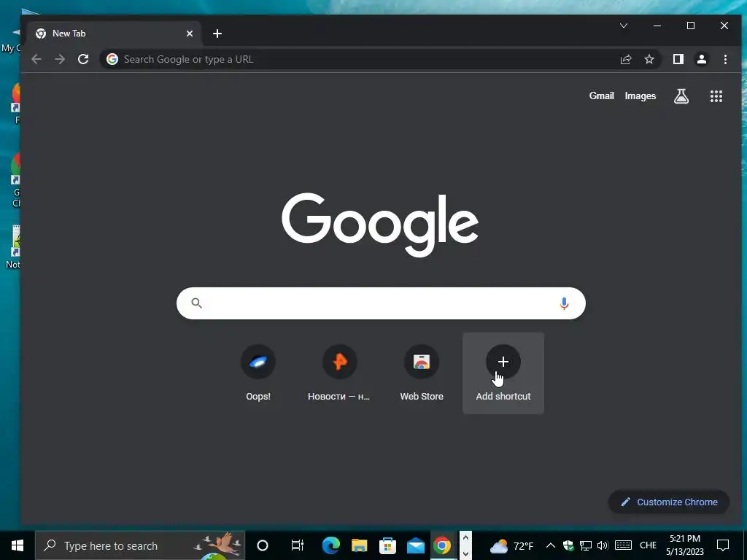This screenshot has width=747, height=560.
Task: Open Gmail link
Action: (x=601, y=96)
